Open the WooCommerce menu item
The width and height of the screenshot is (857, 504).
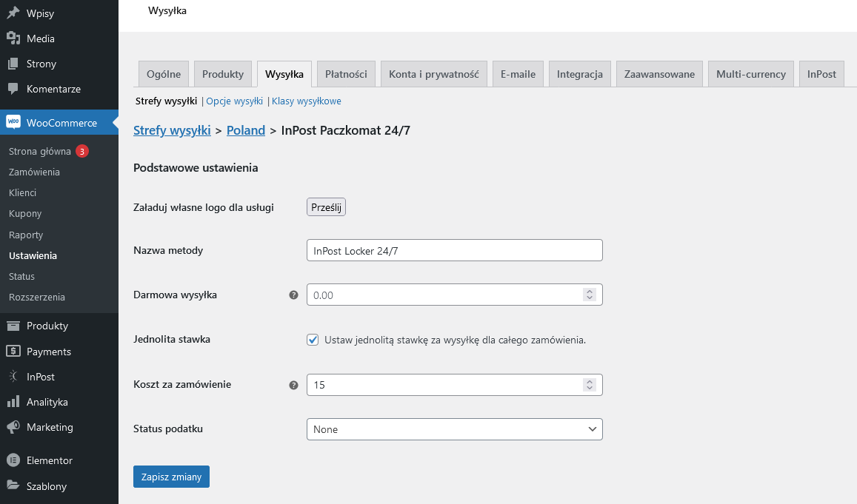point(59,122)
